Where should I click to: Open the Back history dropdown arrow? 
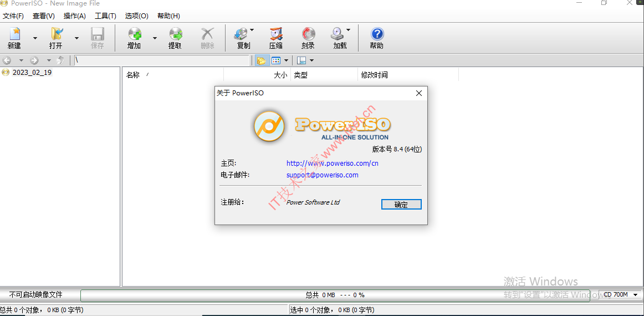21,60
